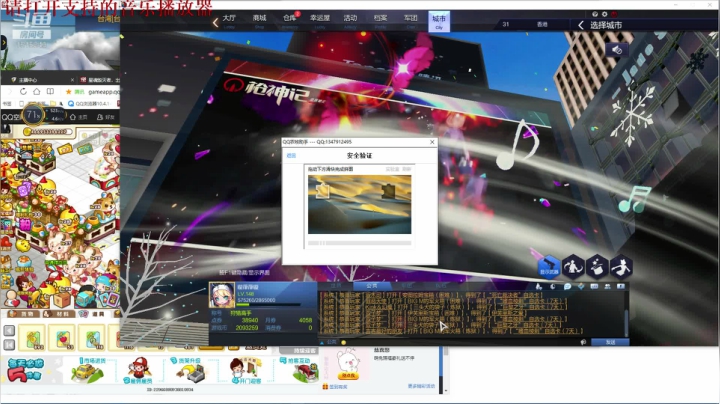
Task: Click the second hexagon character pose icon
Action: [x=573, y=267]
